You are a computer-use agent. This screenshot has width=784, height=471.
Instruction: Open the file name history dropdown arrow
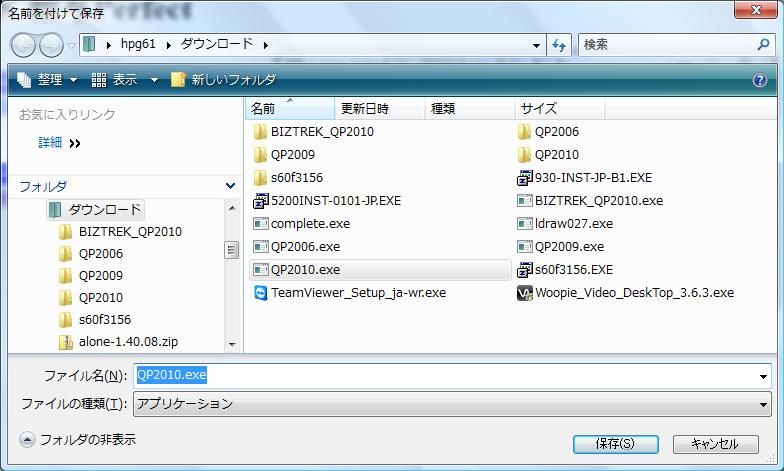click(x=764, y=376)
